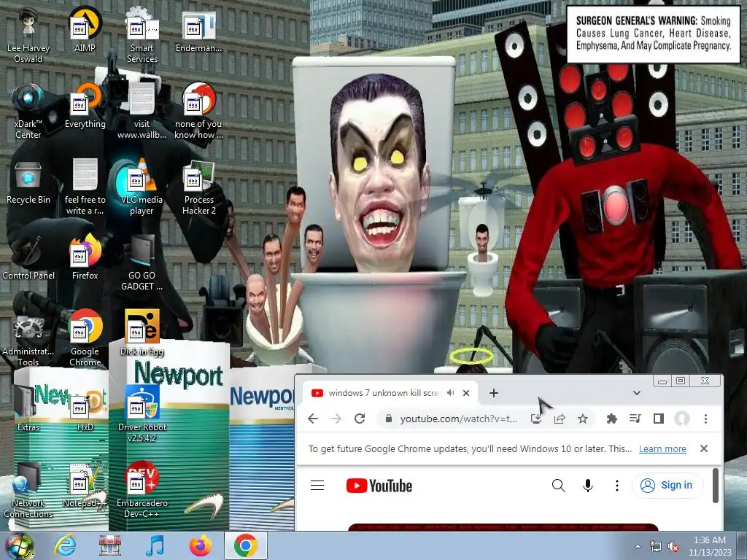Click the Chrome page vertical scrollbar
The image size is (747, 560).
tap(715, 485)
